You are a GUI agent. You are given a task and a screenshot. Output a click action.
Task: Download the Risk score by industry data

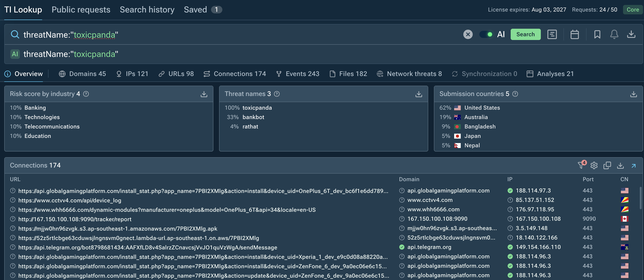click(x=204, y=94)
